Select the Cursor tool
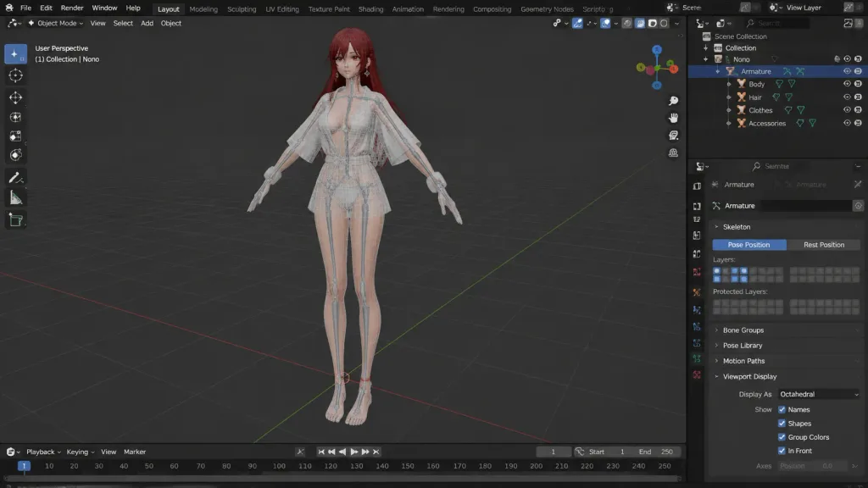This screenshot has width=868, height=488. pyautogui.click(x=15, y=75)
